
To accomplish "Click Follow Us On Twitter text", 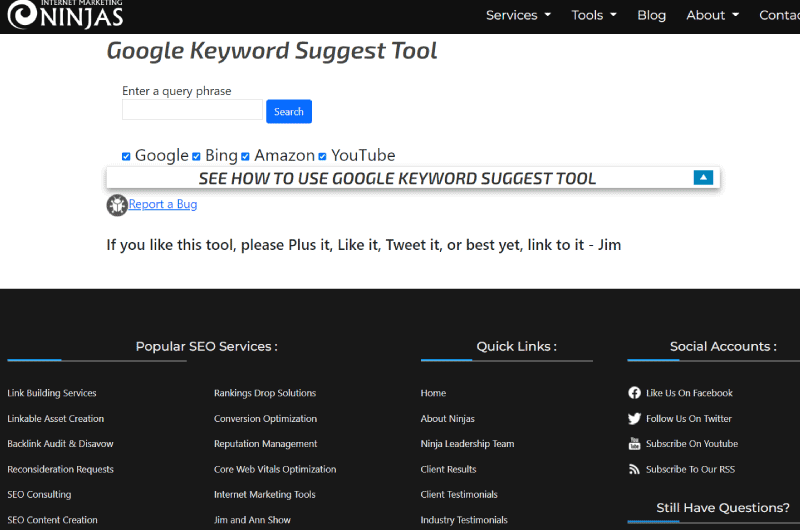I will point(689,418).
